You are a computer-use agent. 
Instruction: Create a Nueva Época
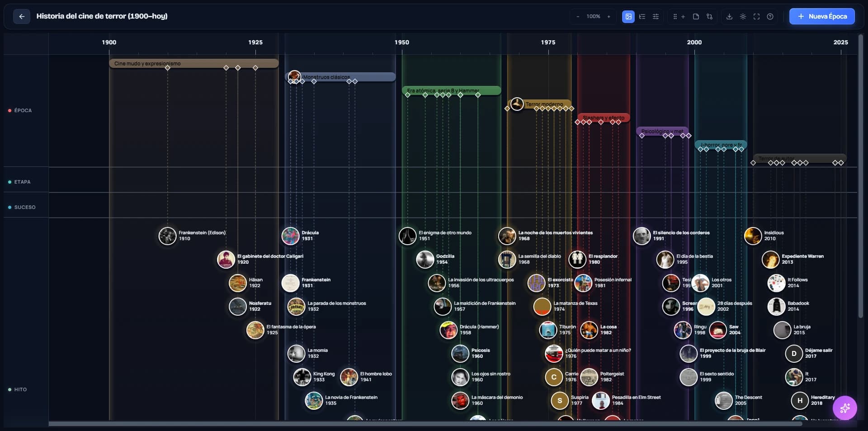[x=822, y=16]
